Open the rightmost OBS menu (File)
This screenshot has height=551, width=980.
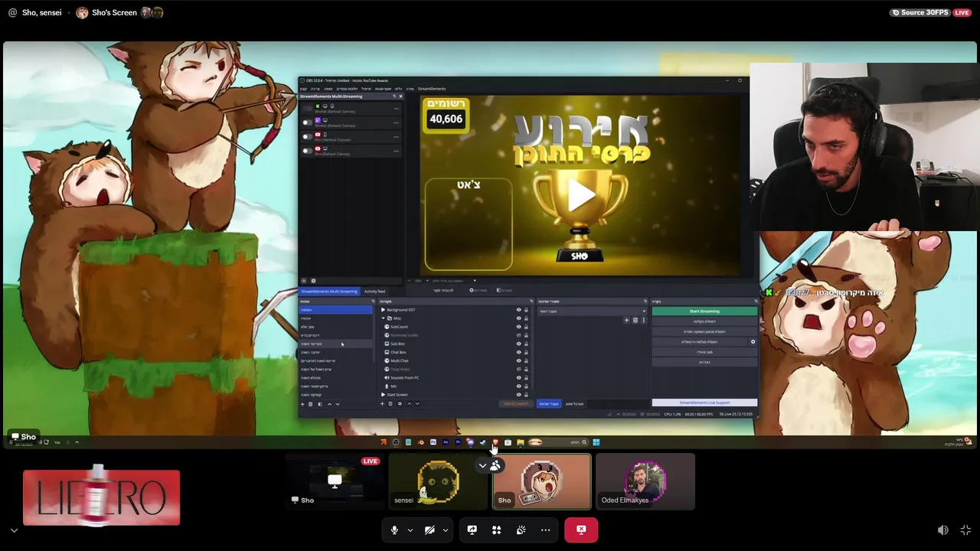tap(303, 89)
